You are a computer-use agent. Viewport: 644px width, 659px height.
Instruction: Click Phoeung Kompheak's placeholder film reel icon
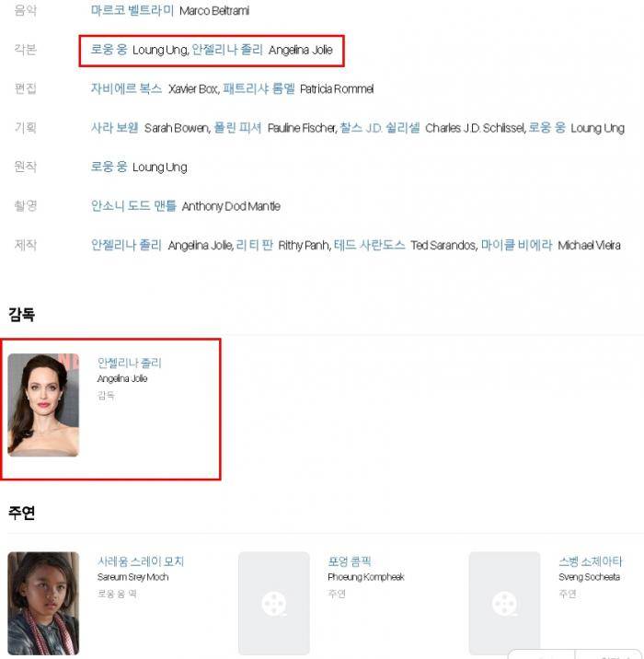274,604
